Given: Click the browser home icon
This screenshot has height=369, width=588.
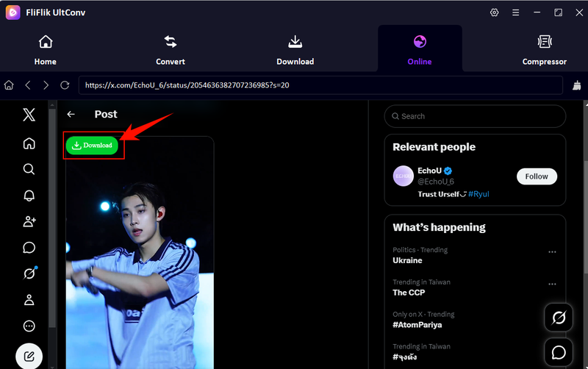Looking at the screenshot, I should 9,85.
